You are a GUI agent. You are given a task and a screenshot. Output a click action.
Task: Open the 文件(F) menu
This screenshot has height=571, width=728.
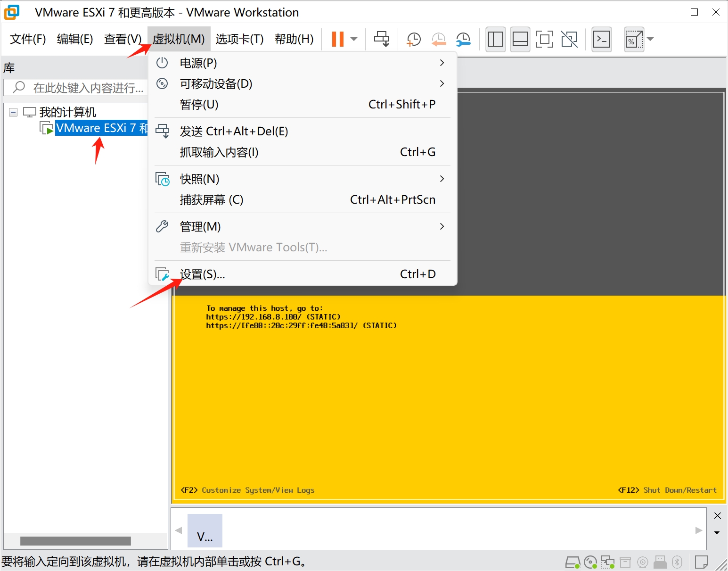pos(28,39)
